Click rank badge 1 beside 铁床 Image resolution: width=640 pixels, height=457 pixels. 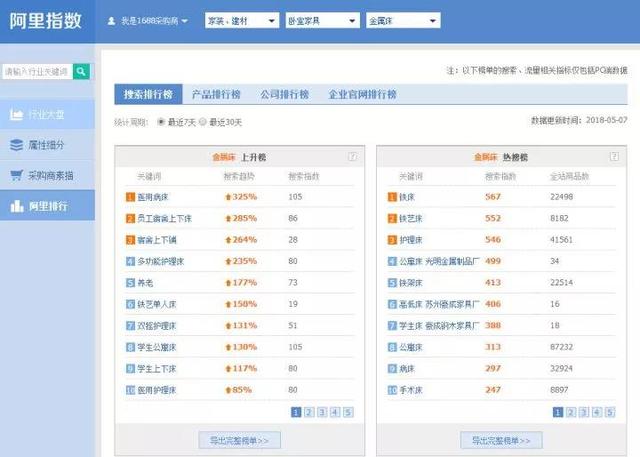[392, 197]
